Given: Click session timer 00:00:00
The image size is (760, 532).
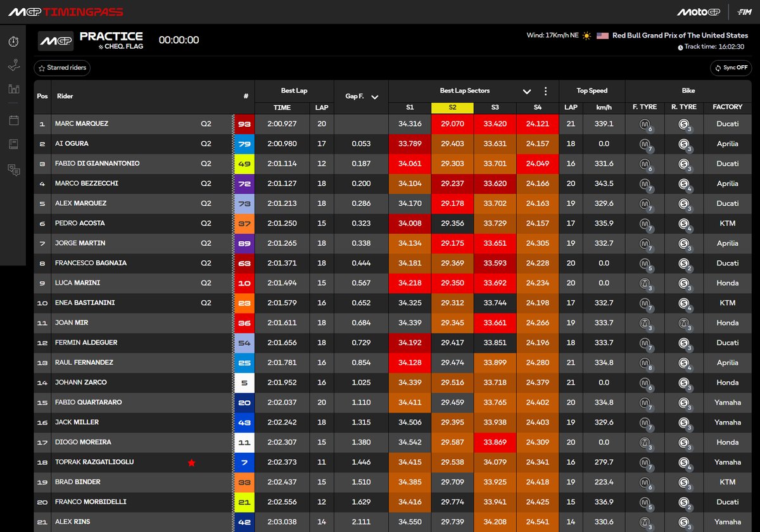Looking at the screenshot, I should click(x=179, y=40).
